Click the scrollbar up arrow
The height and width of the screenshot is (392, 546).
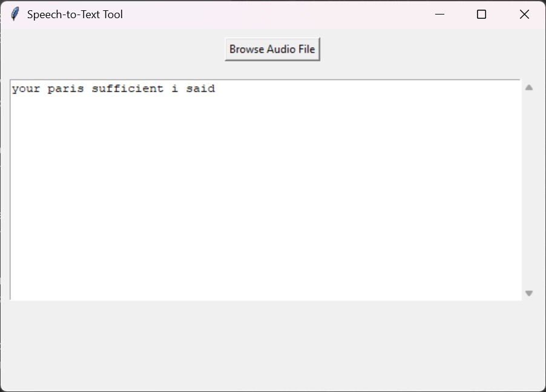(529, 88)
